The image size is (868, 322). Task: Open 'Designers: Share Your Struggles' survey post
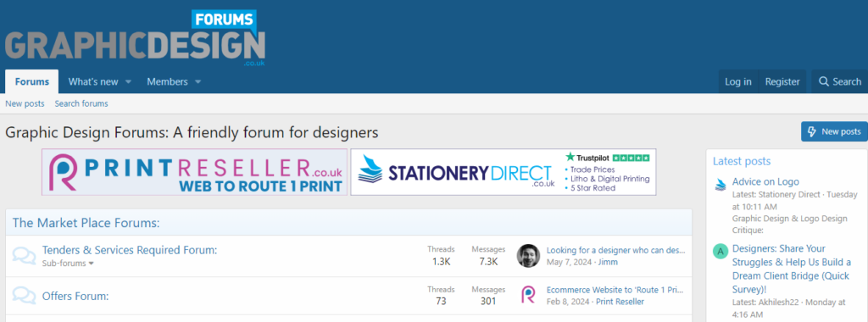[x=792, y=269]
